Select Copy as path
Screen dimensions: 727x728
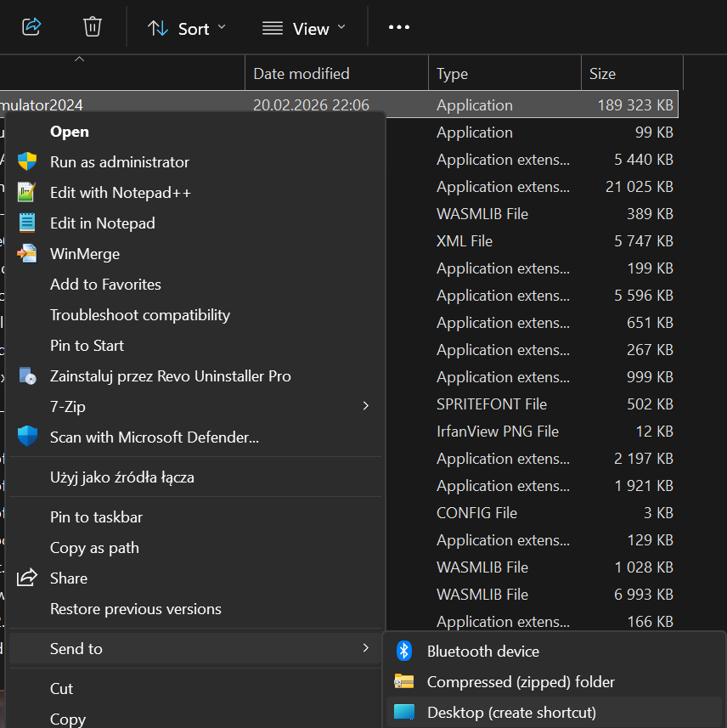pyautogui.click(x=94, y=548)
